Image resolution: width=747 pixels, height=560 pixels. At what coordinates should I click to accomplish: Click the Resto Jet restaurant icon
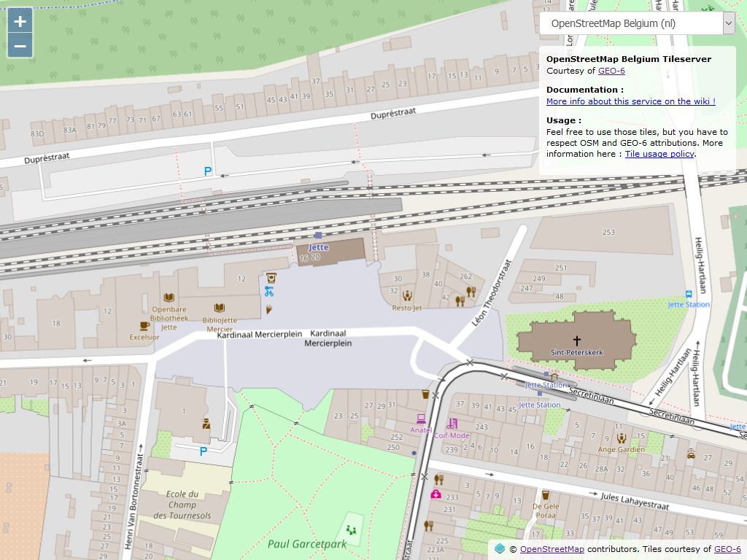click(407, 296)
